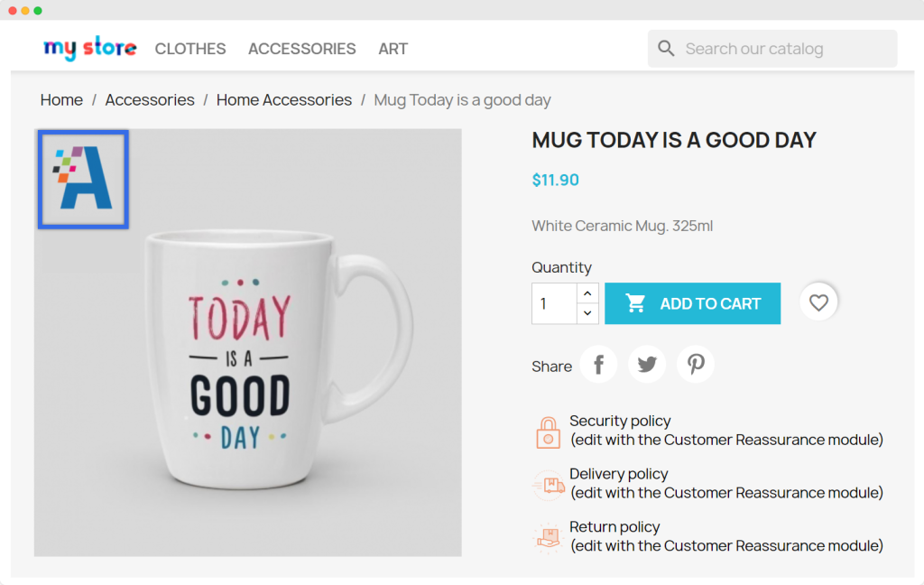This screenshot has width=924, height=585.
Task: Go to Home breadcrumb link
Action: [61, 100]
